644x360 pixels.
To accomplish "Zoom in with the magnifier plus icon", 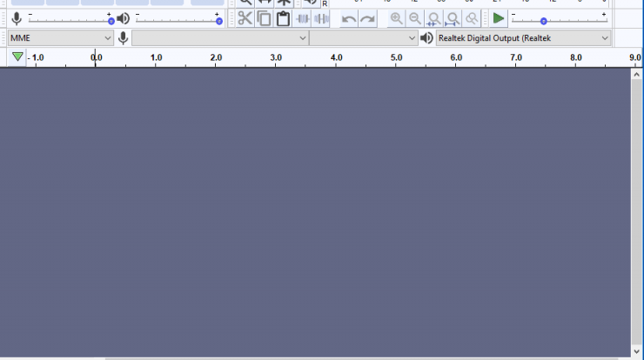I will pyautogui.click(x=396, y=18).
